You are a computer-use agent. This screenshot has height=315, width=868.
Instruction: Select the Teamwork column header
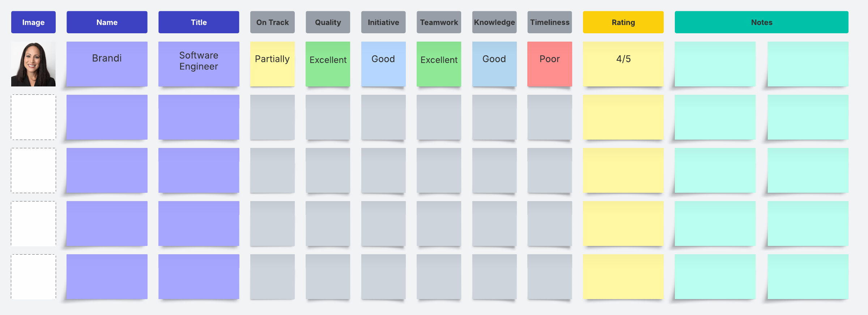pyautogui.click(x=439, y=22)
